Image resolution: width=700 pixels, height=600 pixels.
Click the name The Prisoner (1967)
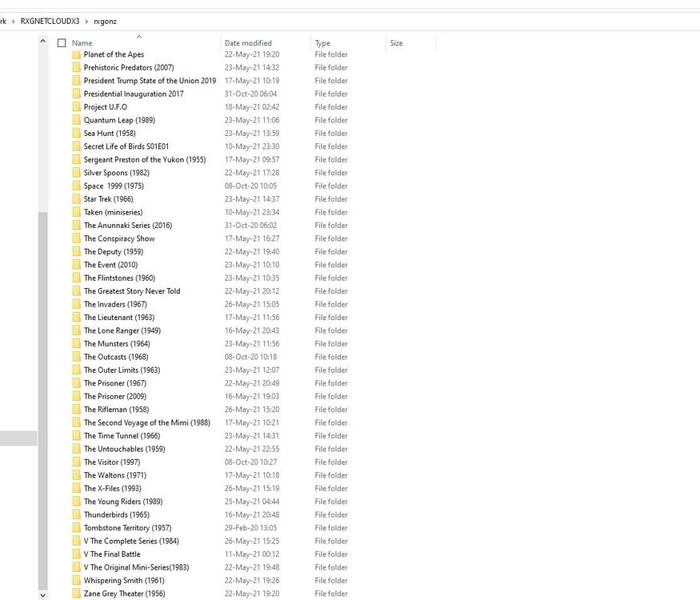[115, 383]
